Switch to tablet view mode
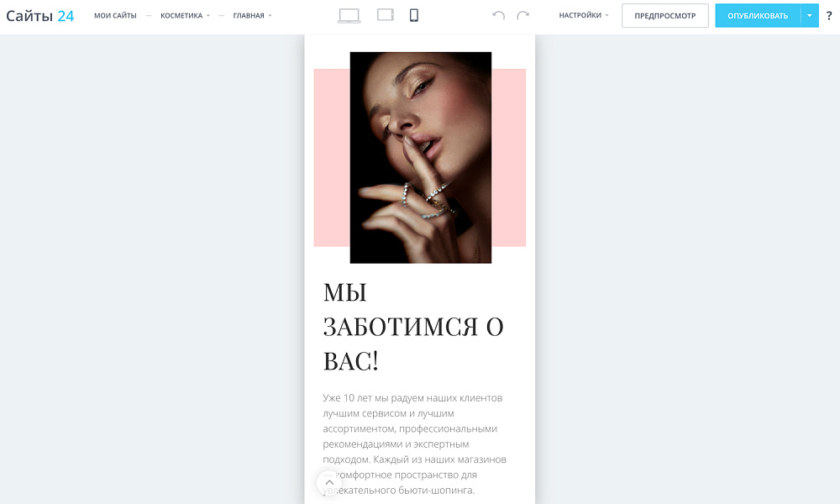The height and width of the screenshot is (504, 840). pos(384,14)
